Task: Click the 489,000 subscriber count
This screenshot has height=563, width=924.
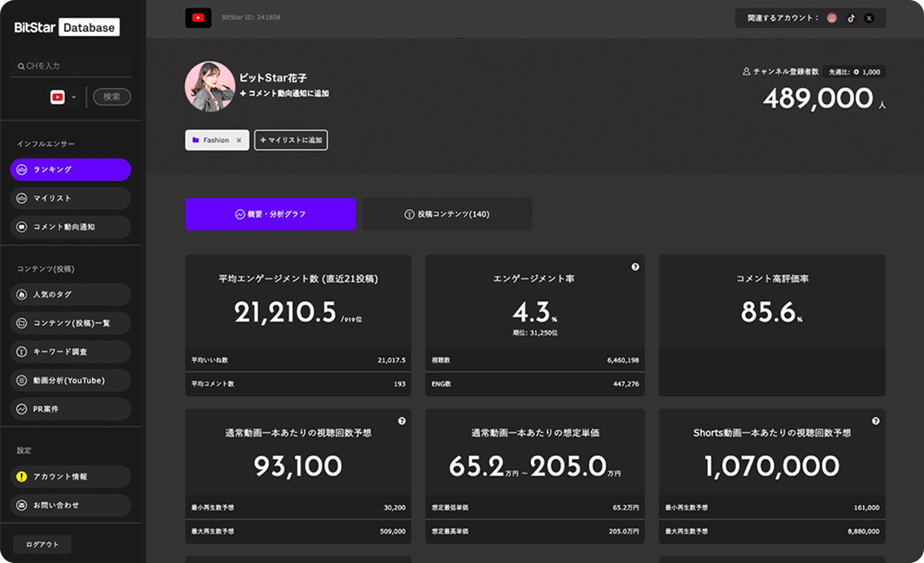Action: point(819,98)
